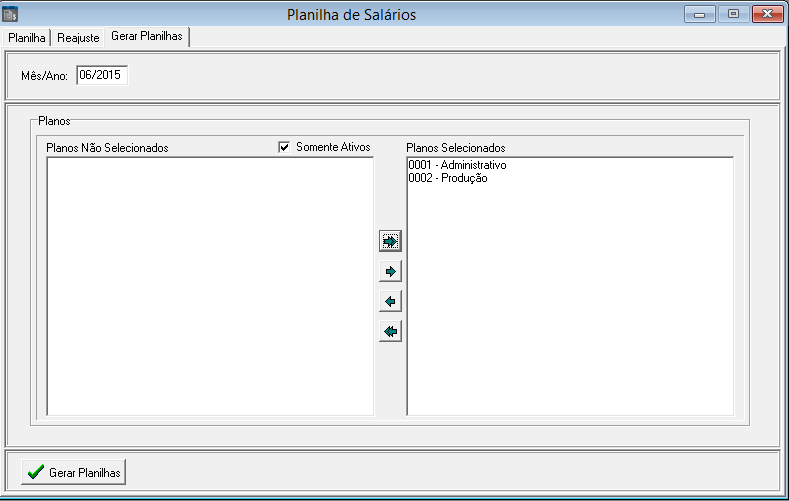Click green checkmark on Gerar Planilhas button
This screenshot has width=789, height=501.
(x=36, y=472)
